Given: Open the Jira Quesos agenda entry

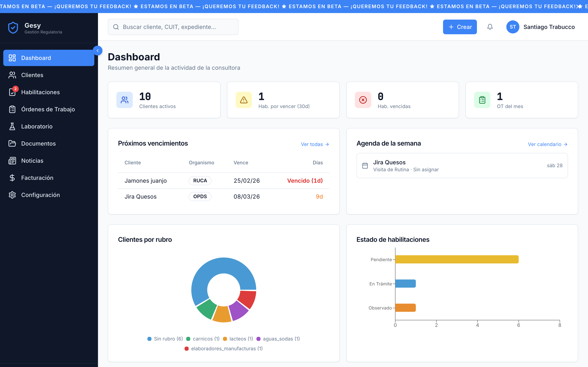Looking at the screenshot, I should click(x=462, y=165).
